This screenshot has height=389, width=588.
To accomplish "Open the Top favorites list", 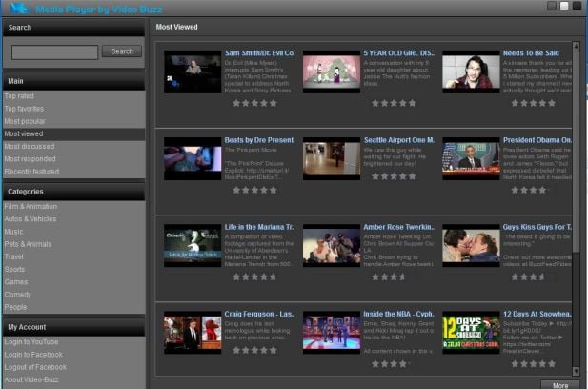I will 24,109.
